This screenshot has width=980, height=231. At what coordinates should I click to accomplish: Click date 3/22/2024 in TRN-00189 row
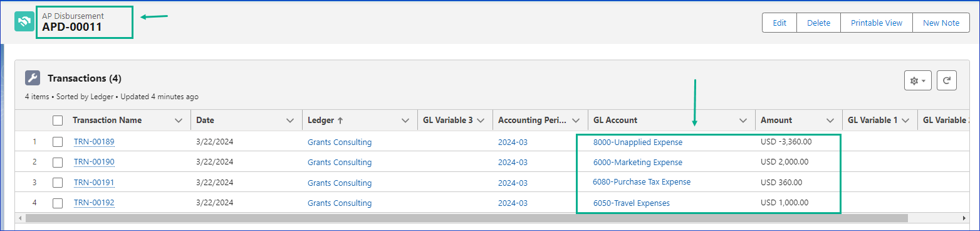(x=214, y=142)
